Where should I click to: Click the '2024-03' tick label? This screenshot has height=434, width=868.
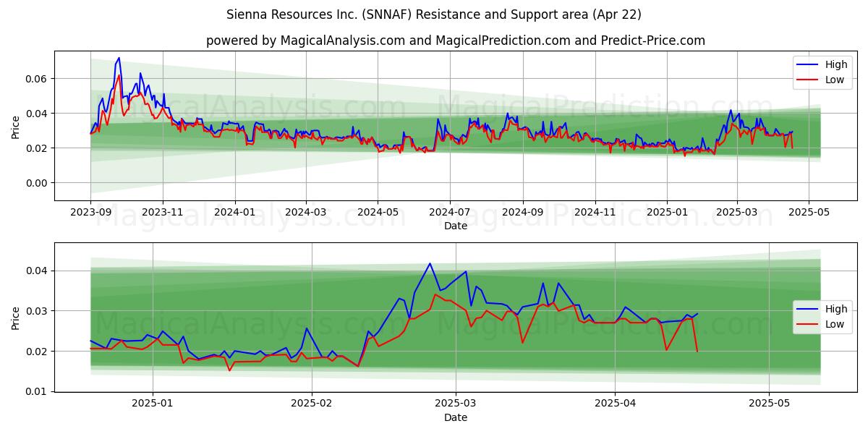306,213
